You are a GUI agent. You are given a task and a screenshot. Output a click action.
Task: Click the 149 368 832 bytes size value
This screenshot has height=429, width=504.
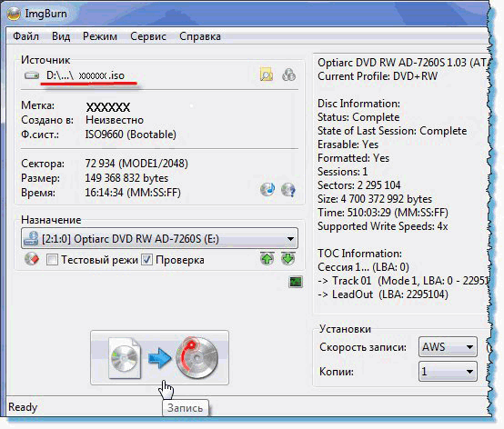click(x=126, y=178)
